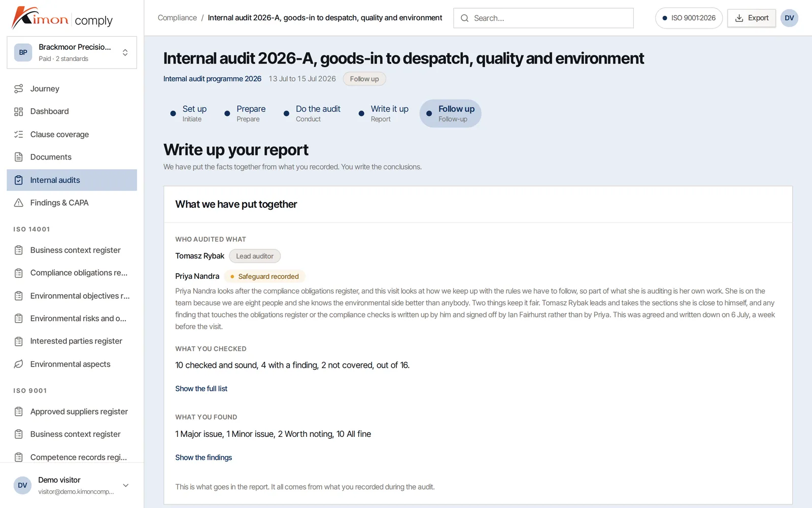Viewport: 812px width, 508px height.
Task: Click the Kimon comply logo
Action: (62, 18)
